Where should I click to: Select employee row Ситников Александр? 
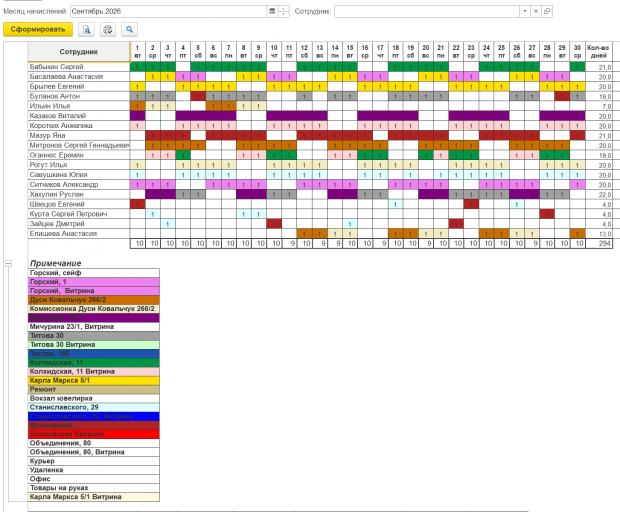click(79, 185)
